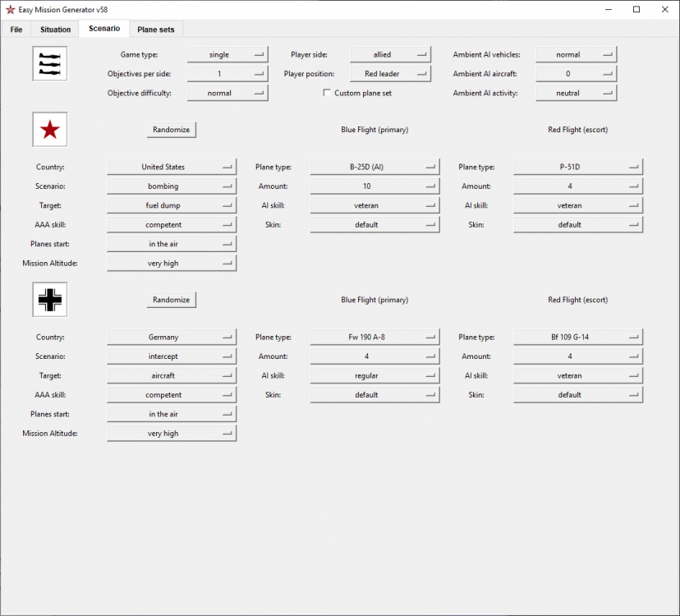Open AI skill dropdown showing regular

click(374, 375)
